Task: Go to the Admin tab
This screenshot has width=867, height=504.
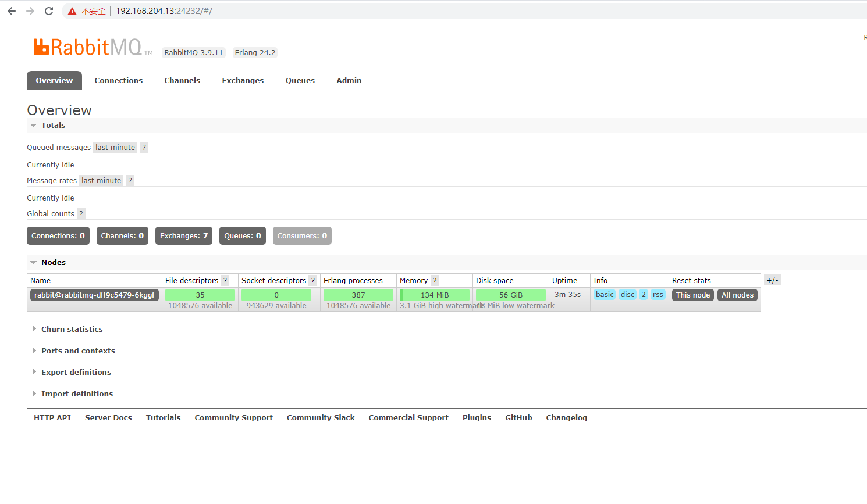Action: pos(349,80)
